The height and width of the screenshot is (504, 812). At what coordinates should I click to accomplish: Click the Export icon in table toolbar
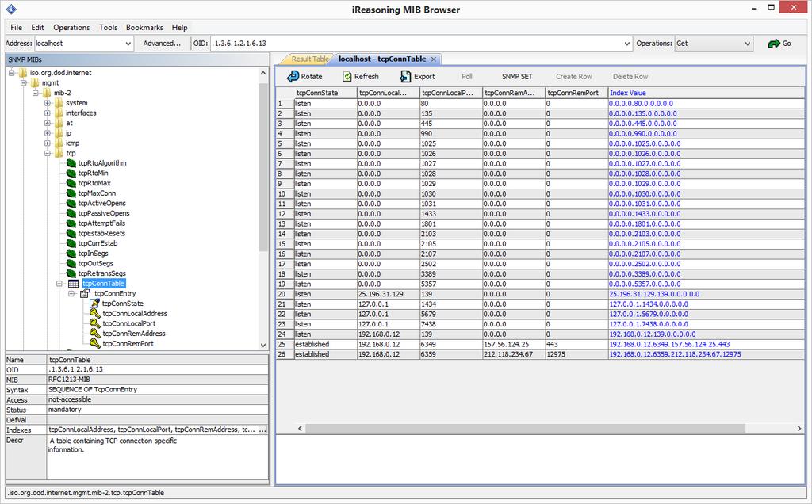coord(405,77)
